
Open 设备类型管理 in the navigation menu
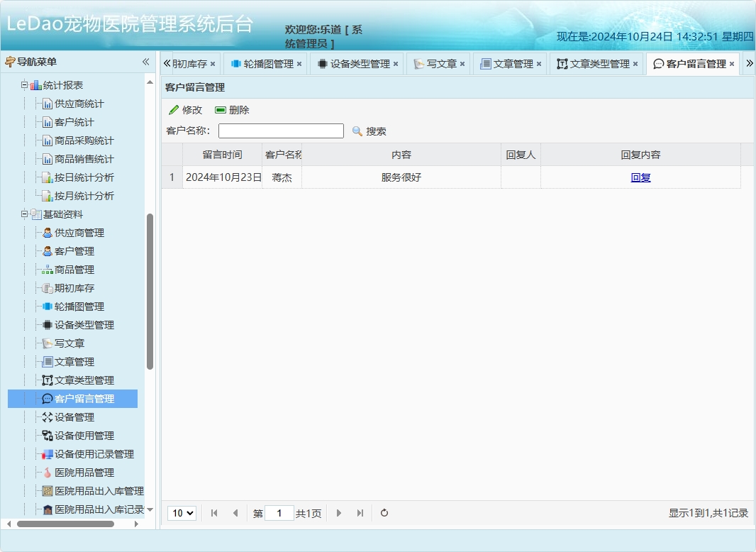(x=84, y=324)
